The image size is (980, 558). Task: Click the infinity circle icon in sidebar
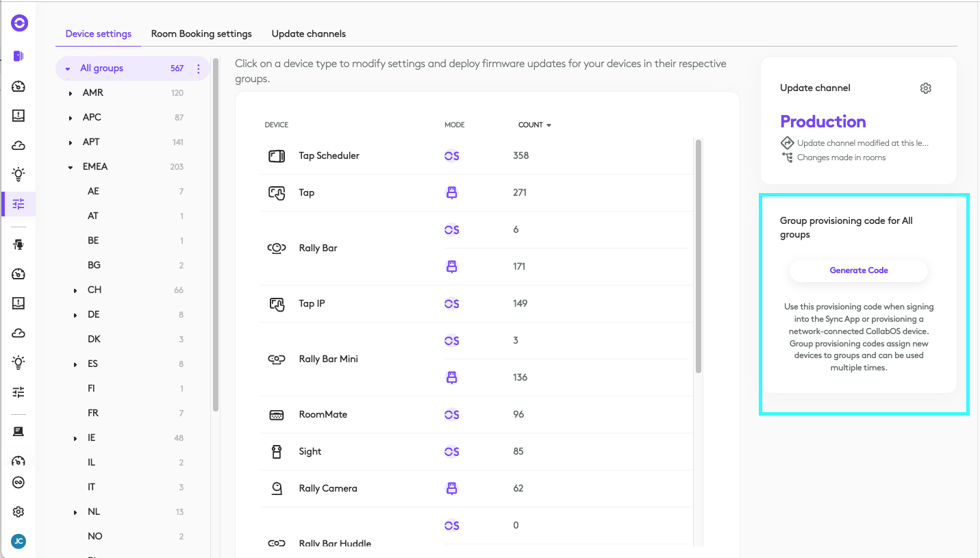[18, 483]
